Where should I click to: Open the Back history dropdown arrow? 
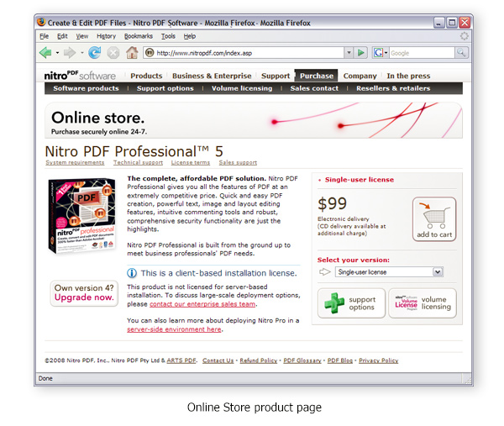coord(57,53)
